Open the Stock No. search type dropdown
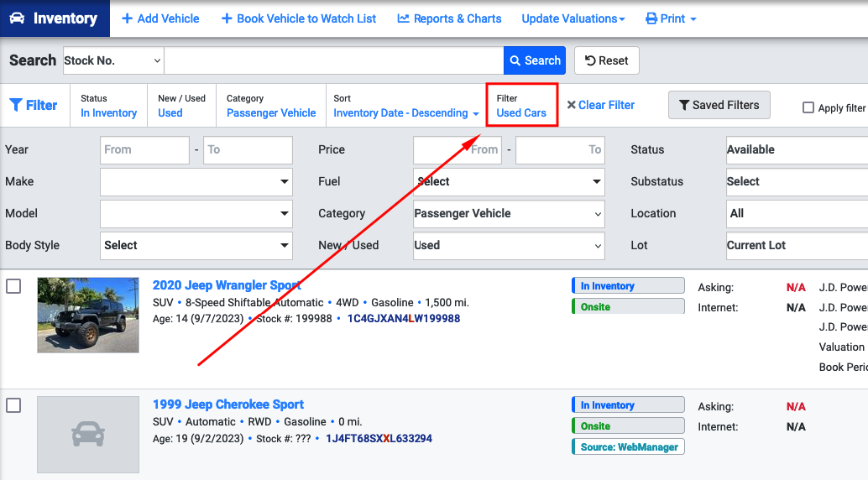Screen dimensions: 868x480 tap(113, 60)
